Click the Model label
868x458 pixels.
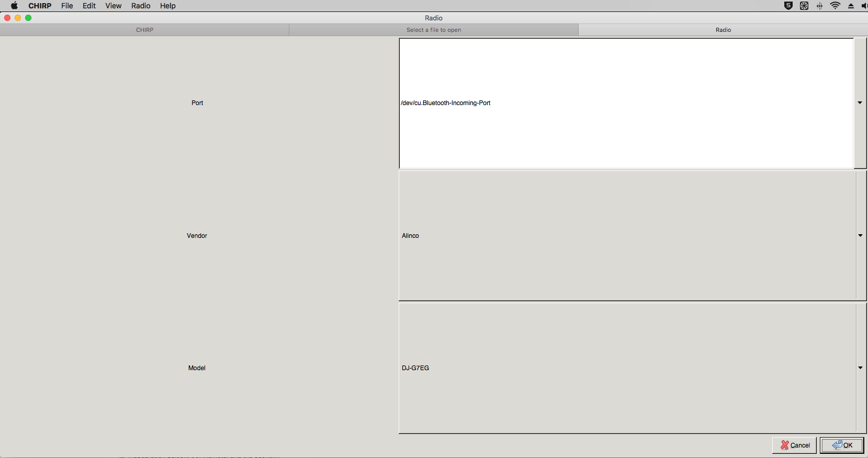pos(197,368)
